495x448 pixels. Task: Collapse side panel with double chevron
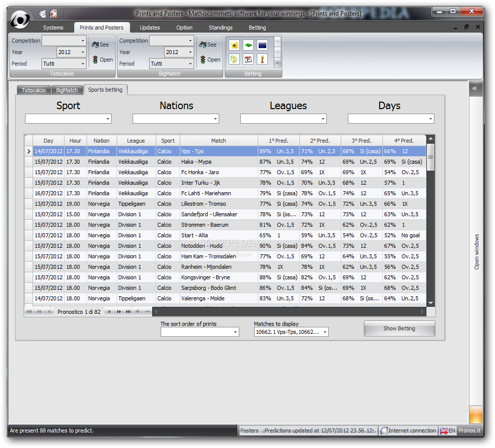tap(474, 89)
